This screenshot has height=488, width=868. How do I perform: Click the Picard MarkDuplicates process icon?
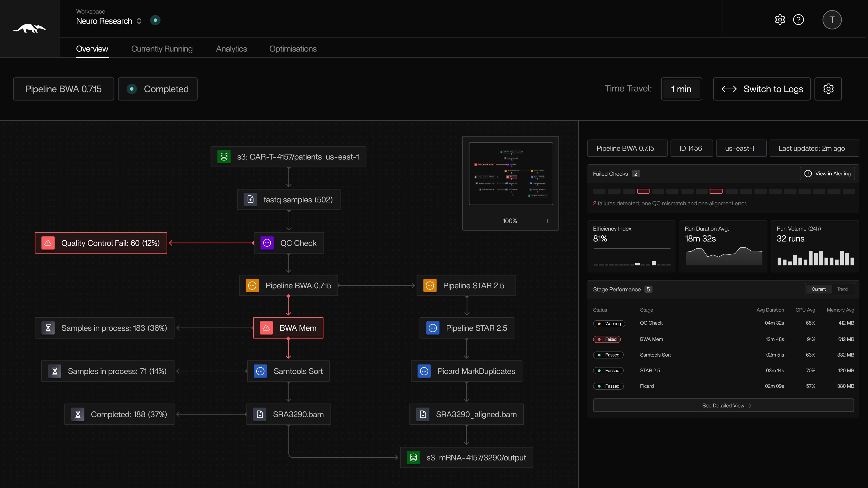[424, 371]
